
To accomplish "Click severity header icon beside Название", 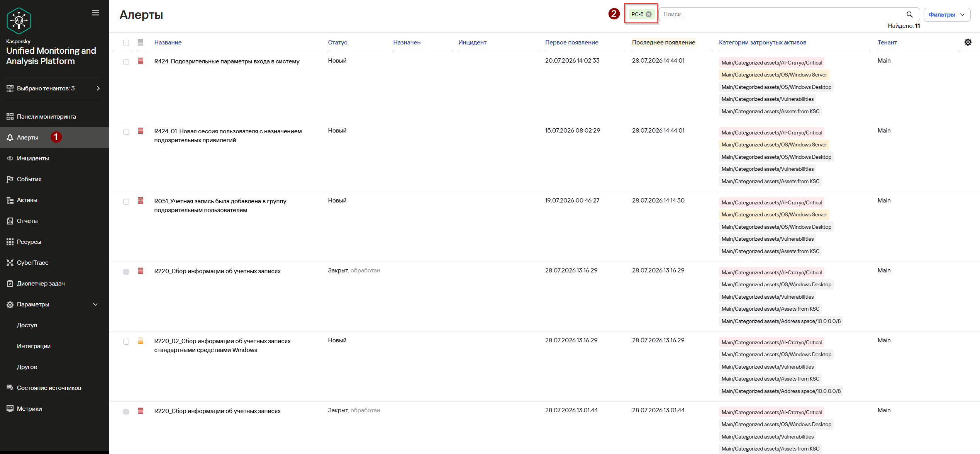I will point(141,43).
